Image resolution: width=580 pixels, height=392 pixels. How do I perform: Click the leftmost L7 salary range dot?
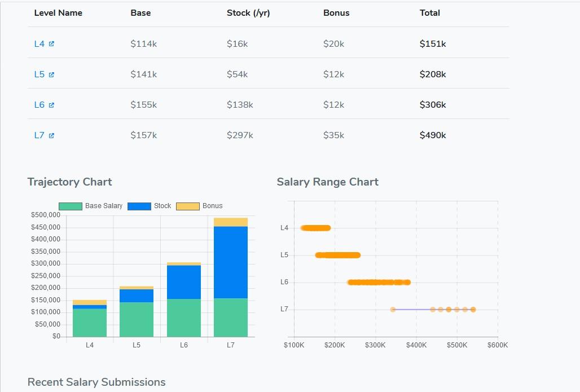pos(393,309)
